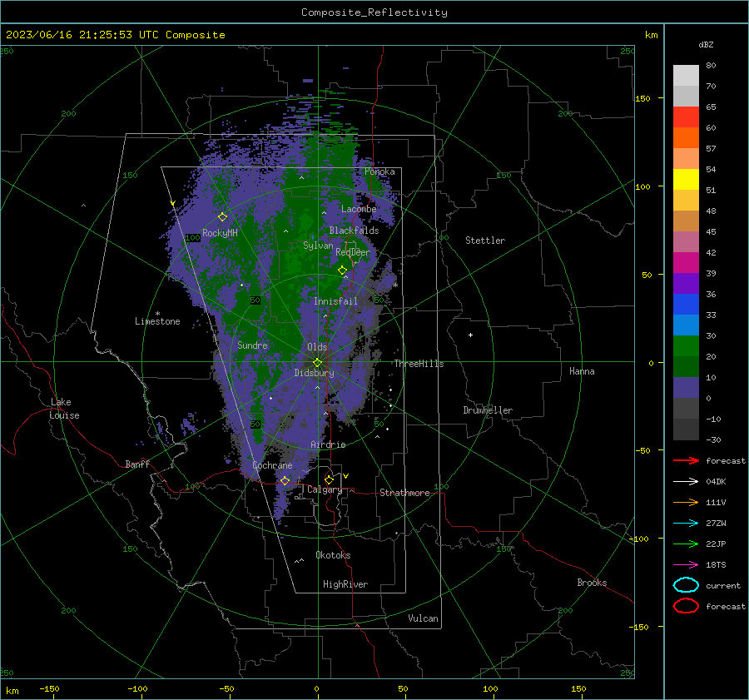Select the Hanna map label
The image size is (749, 700).
pyautogui.click(x=582, y=371)
